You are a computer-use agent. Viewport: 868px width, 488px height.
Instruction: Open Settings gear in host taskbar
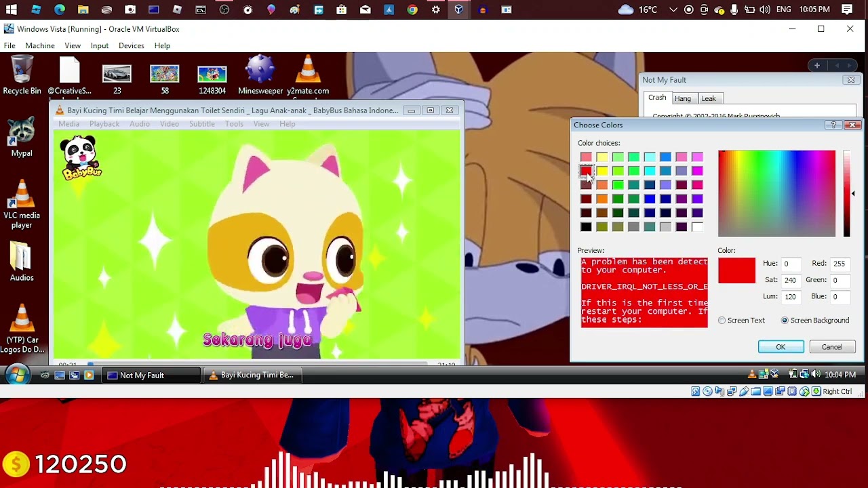pos(436,9)
